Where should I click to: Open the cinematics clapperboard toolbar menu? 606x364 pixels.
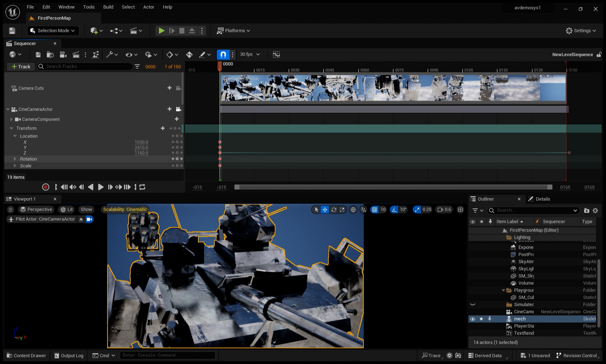136,31
